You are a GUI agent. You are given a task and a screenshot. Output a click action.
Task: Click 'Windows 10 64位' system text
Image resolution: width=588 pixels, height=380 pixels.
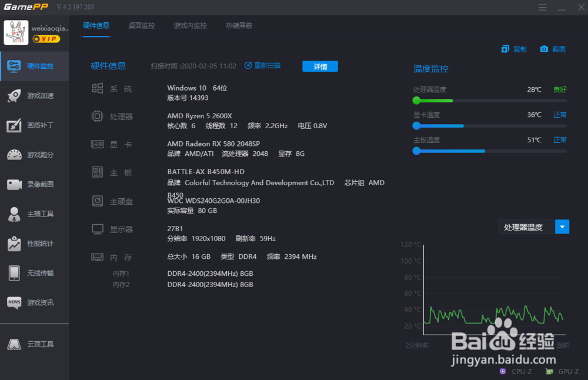197,88
